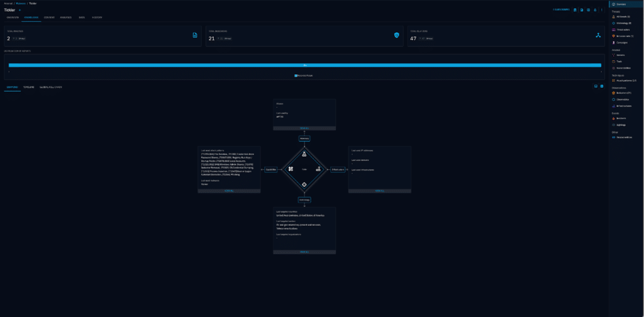
Task: Click the notification bell icon
Action: [595, 10]
